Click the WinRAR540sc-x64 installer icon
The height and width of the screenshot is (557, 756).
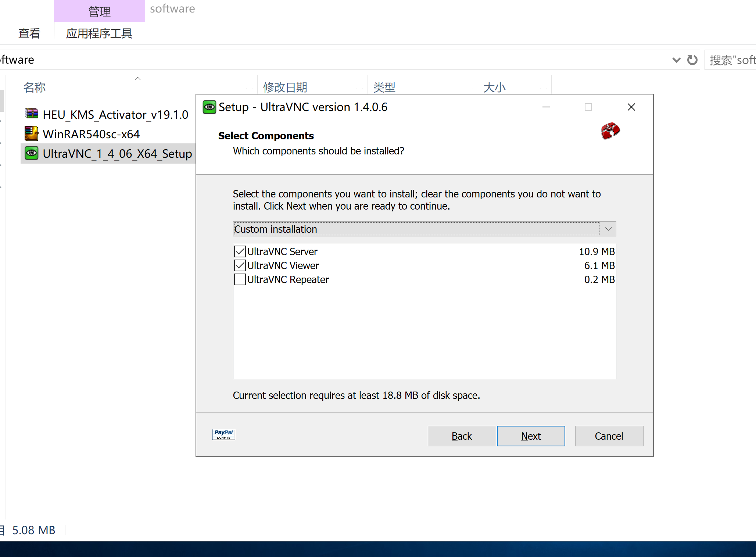point(32,133)
